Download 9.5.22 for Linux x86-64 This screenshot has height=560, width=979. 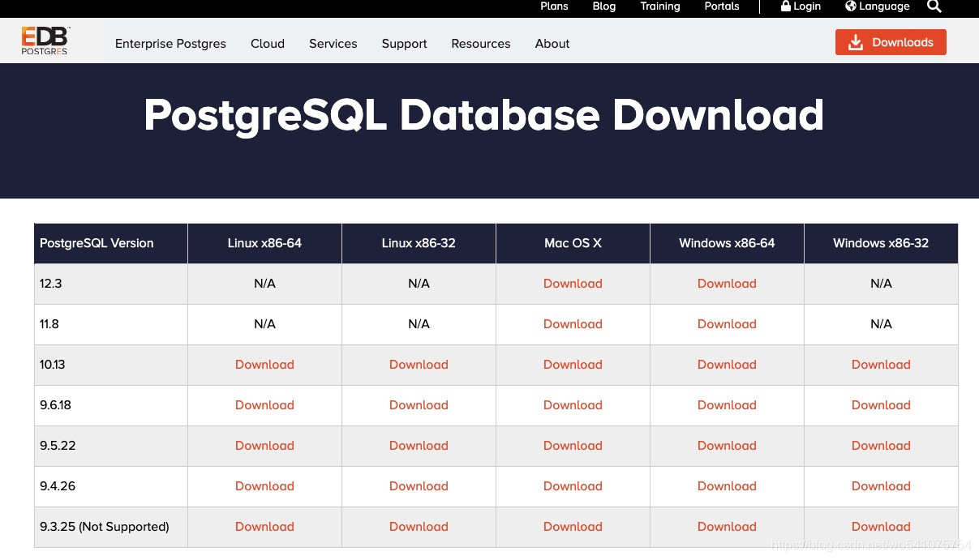[x=264, y=446]
